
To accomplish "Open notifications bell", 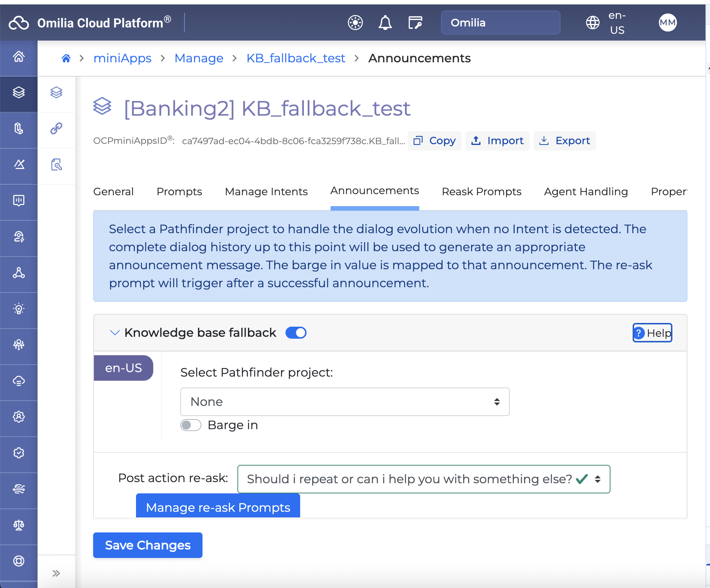I will (385, 23).
